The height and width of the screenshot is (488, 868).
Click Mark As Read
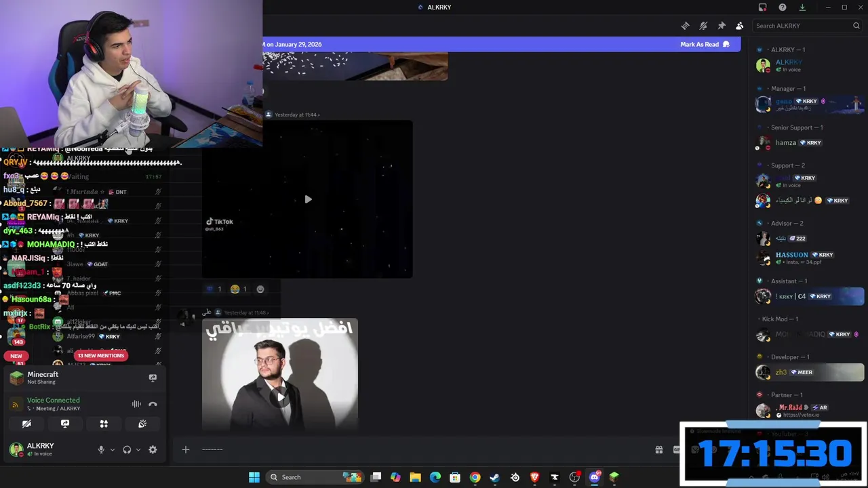coord(705,44)
